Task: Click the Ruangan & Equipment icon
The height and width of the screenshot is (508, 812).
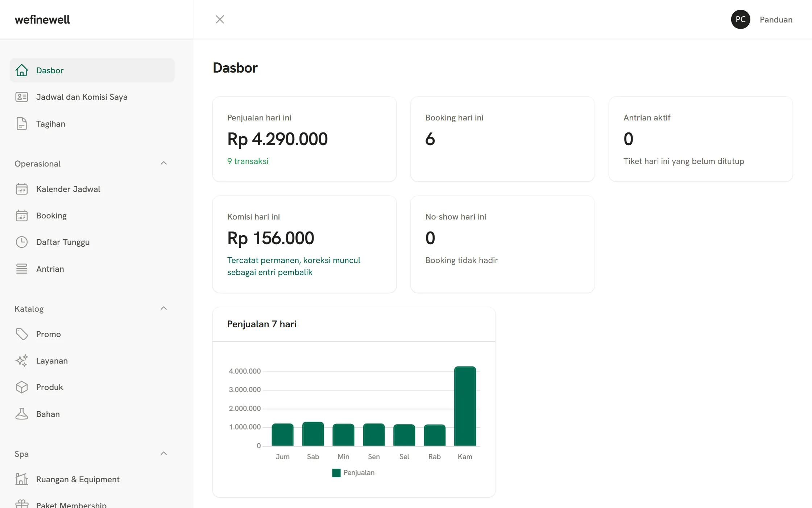Action: pos(22,479)
